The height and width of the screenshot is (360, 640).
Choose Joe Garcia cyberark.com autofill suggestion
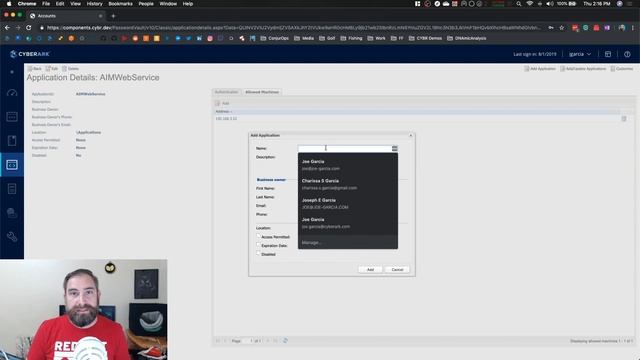(348, 223)
